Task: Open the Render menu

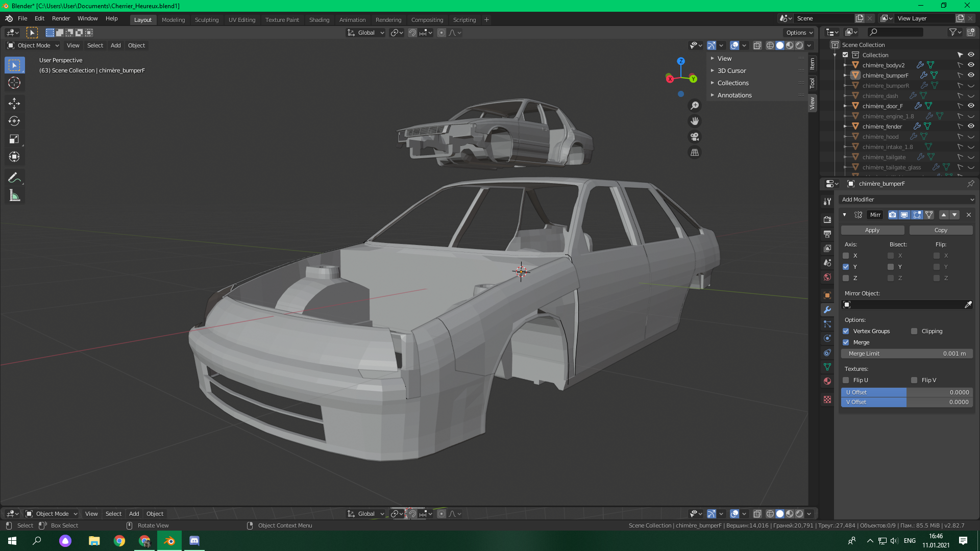Action: (x=61, y=18)
